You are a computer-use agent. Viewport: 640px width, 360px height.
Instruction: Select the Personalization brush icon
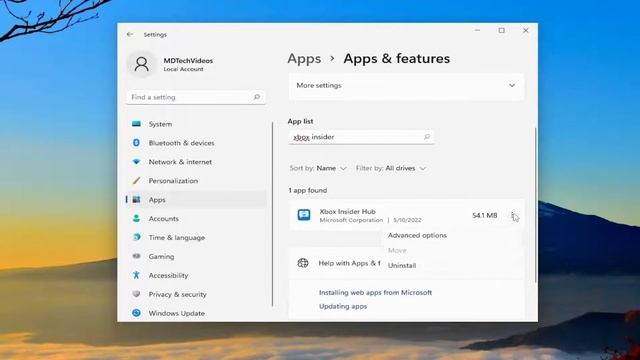click(x=136, y=180)
